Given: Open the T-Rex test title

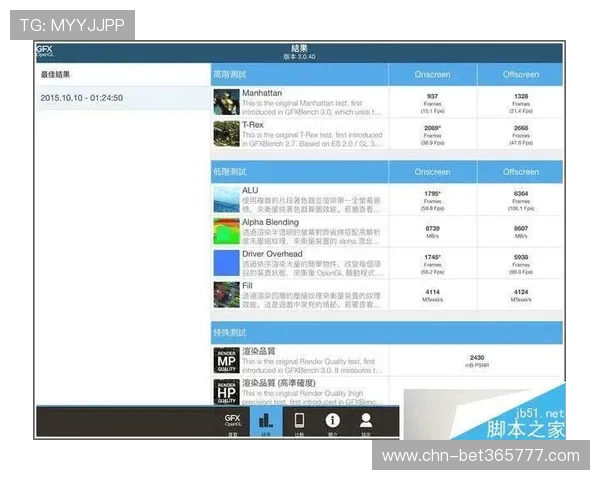Looking at the screenshot, I should (x=253, y=125).
